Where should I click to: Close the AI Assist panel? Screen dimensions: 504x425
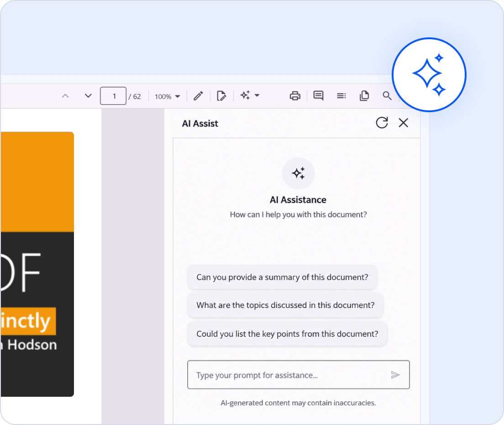click(404, 123)
